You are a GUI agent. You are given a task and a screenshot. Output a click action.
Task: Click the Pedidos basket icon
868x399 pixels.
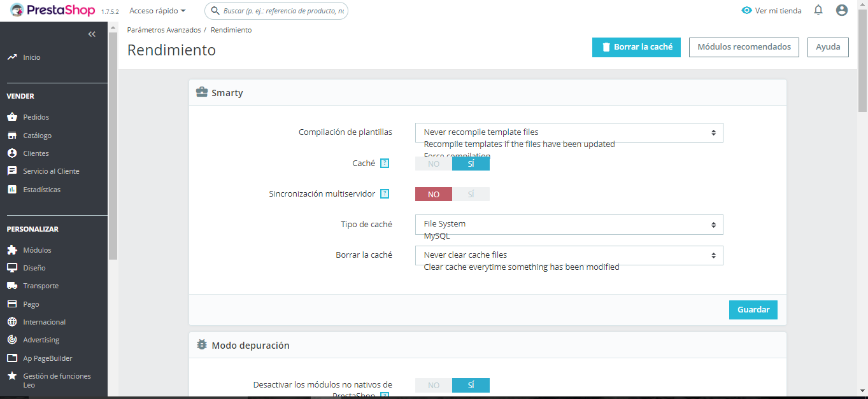tap(11, 117)
